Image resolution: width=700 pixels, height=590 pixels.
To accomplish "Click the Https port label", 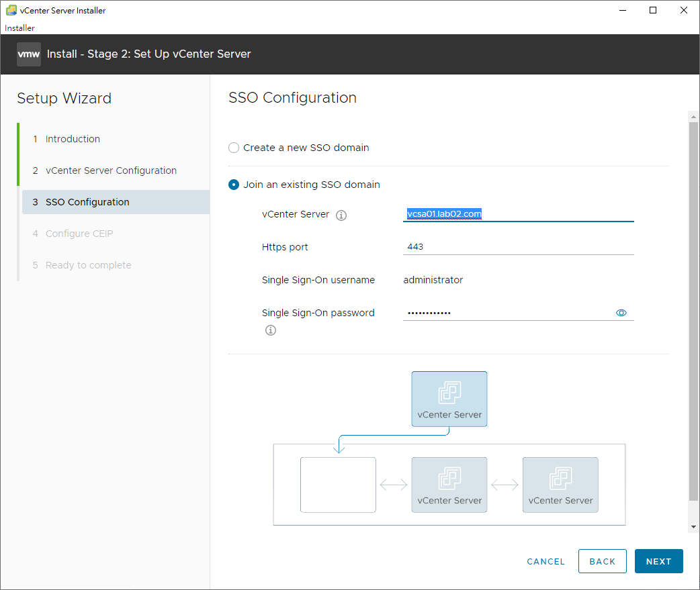I will pyautogui.click(x=285, y=247).
